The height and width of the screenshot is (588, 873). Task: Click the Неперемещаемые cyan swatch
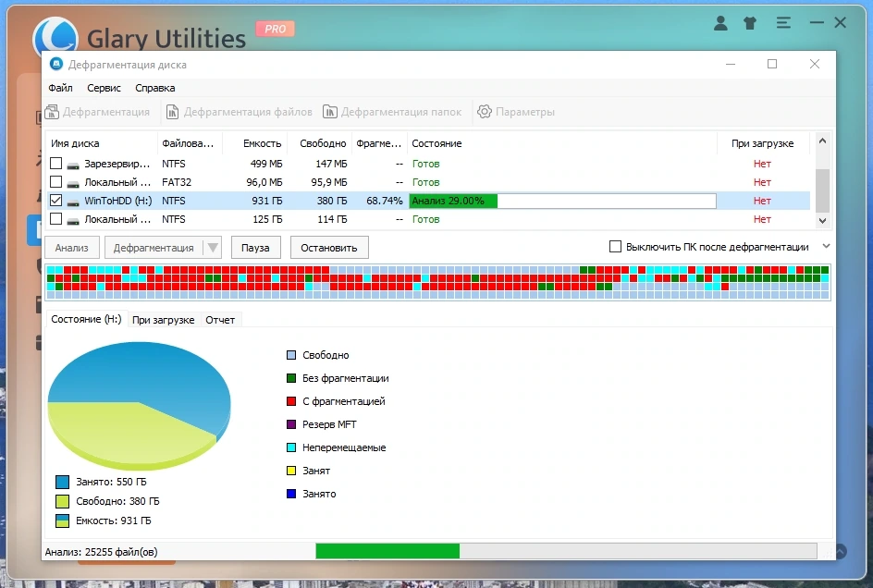tap(290, 447)
